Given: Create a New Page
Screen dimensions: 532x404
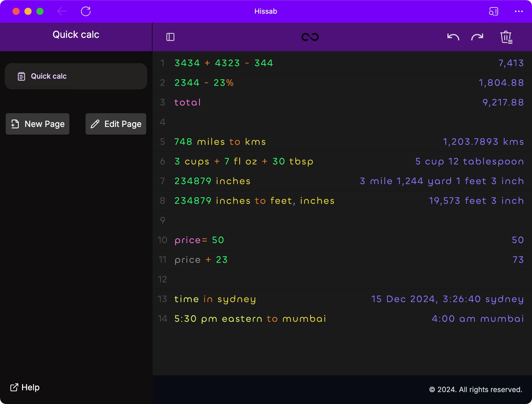Looking at the screenshot, I should (x=38, y=124).
